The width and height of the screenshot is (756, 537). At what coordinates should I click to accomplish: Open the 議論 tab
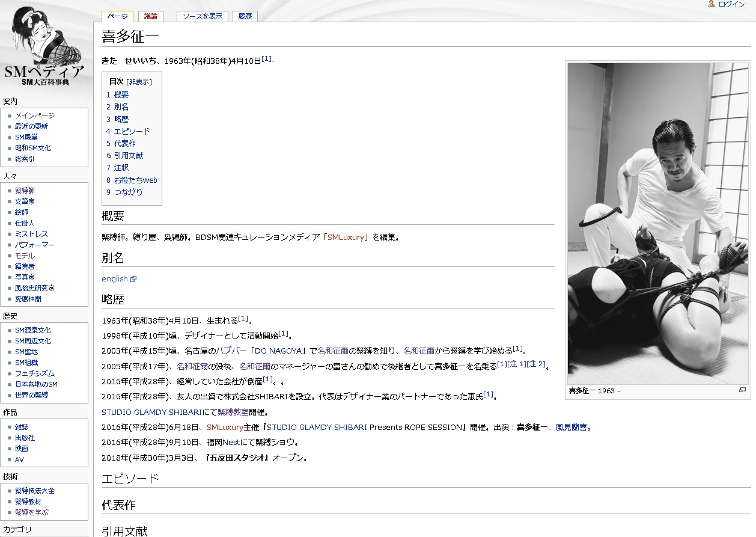(x=150, y=16)
